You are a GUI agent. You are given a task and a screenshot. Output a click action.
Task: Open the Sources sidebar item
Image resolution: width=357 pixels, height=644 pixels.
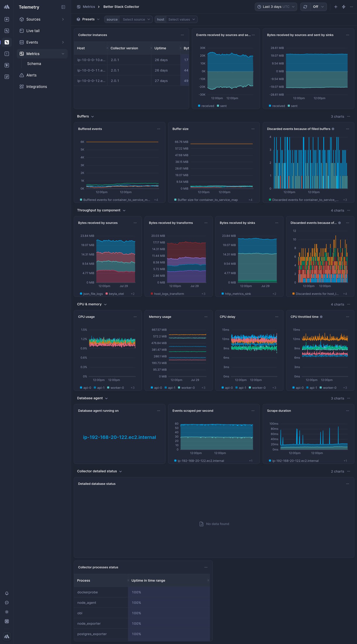pos(42,19)
